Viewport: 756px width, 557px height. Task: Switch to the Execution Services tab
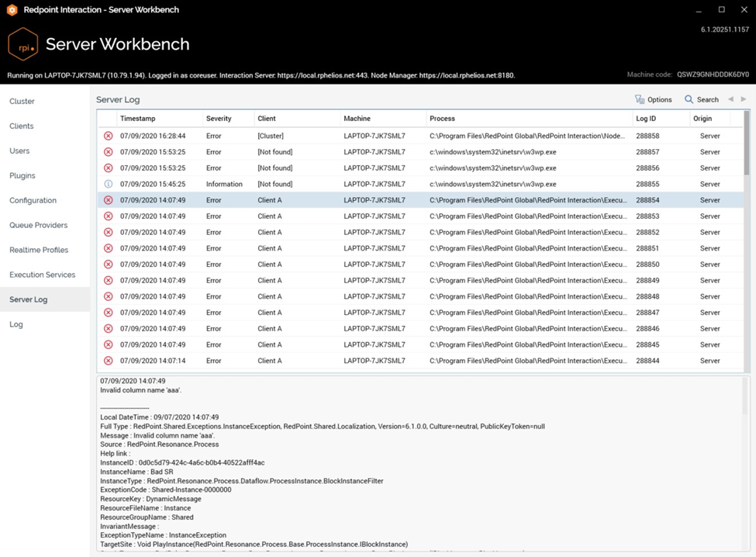click(42, 275)
